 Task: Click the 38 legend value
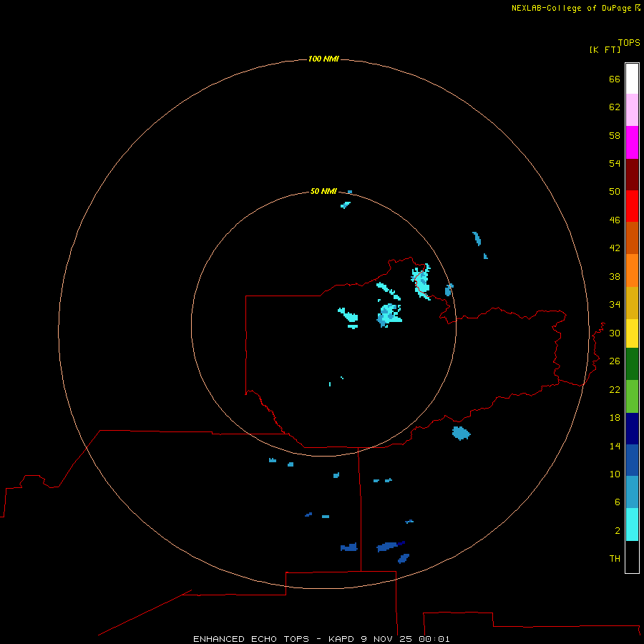point(615,276)
